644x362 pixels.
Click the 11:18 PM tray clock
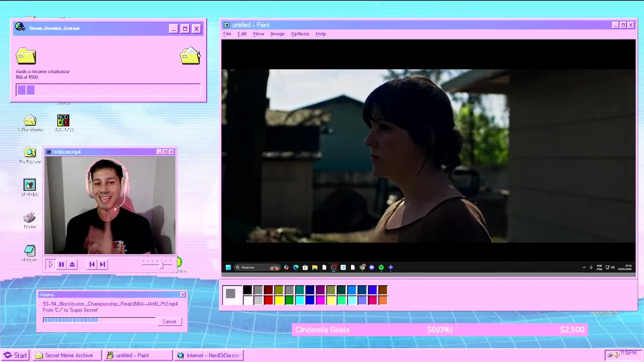(x=628, y=353)
